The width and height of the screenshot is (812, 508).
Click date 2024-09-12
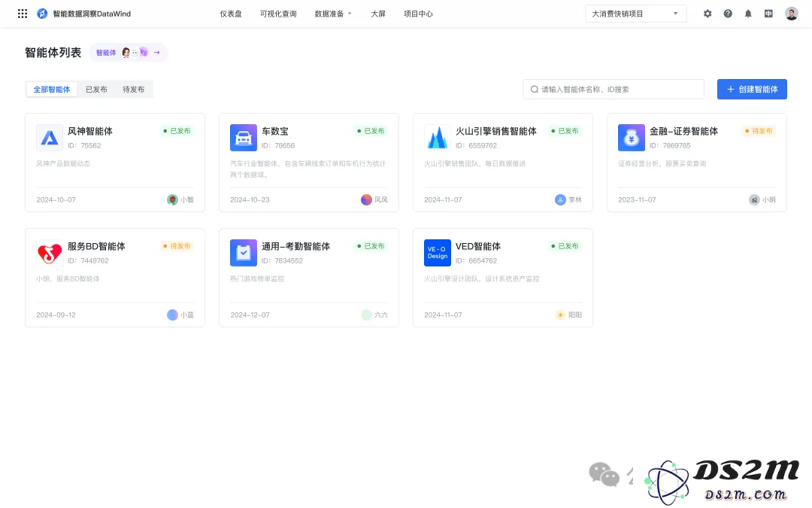(x=56, y=315)
